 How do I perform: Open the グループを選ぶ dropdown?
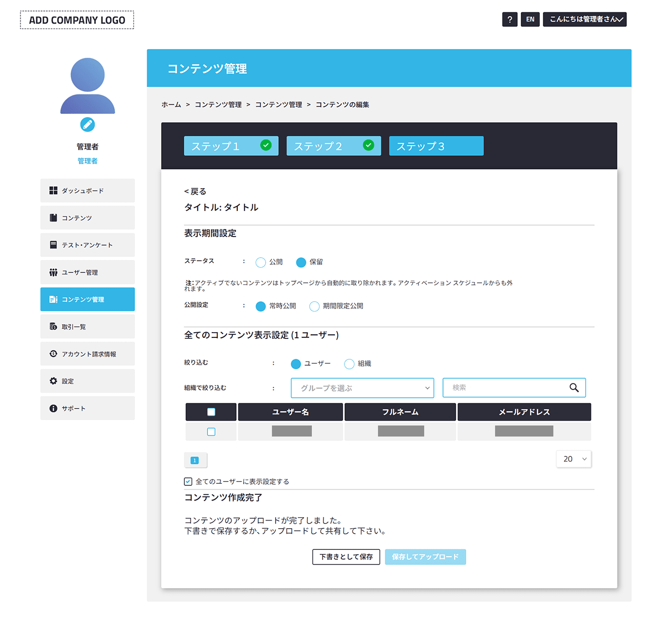[362, 388]
